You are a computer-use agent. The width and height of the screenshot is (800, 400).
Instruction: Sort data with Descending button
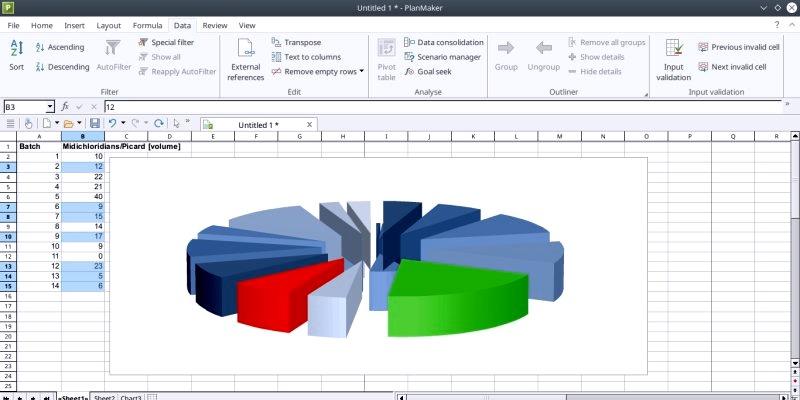(x=62, y=67)
